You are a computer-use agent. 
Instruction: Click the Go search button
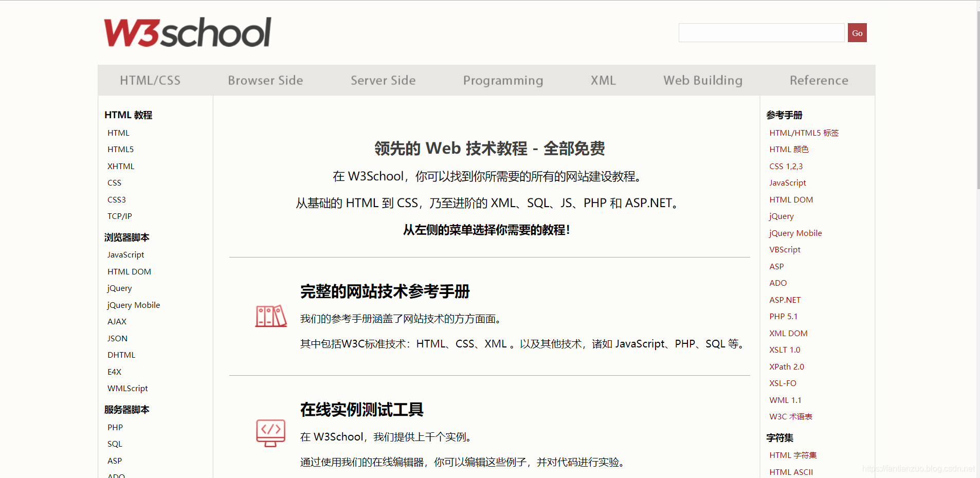coord(857,33)
